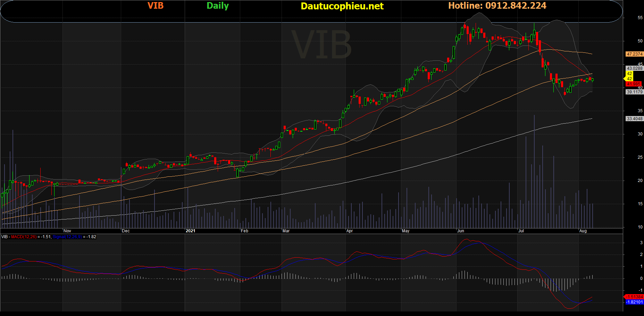The image size is (644, 316).
Task: Click the blue Signal(12,26,9) indicator label
Action: coord(67,237)
